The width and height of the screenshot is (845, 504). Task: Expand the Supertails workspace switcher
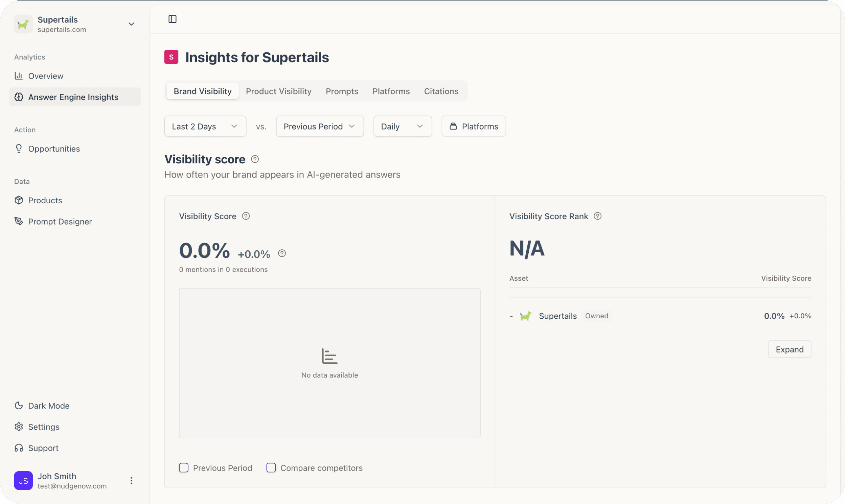click(x=131, y=24)
